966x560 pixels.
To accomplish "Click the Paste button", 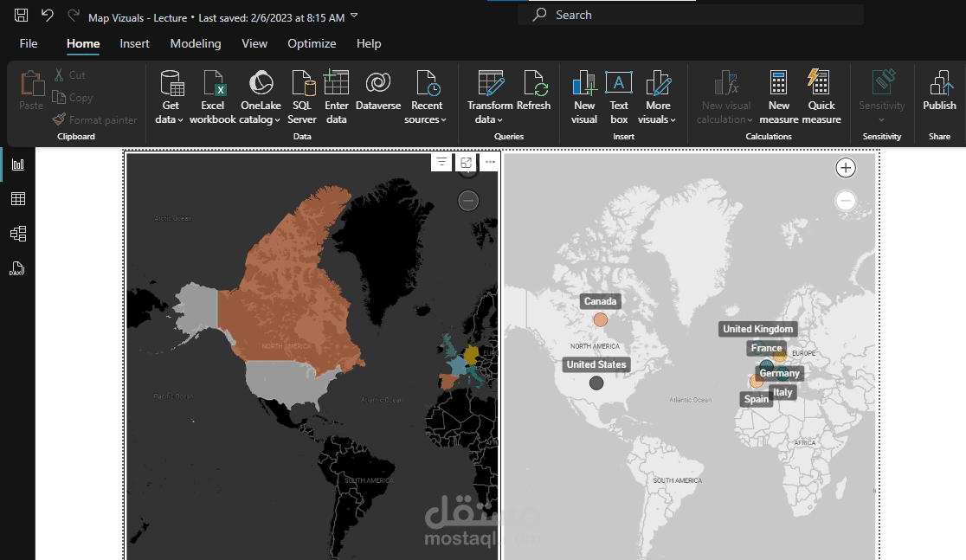I will tap(31, 91).
